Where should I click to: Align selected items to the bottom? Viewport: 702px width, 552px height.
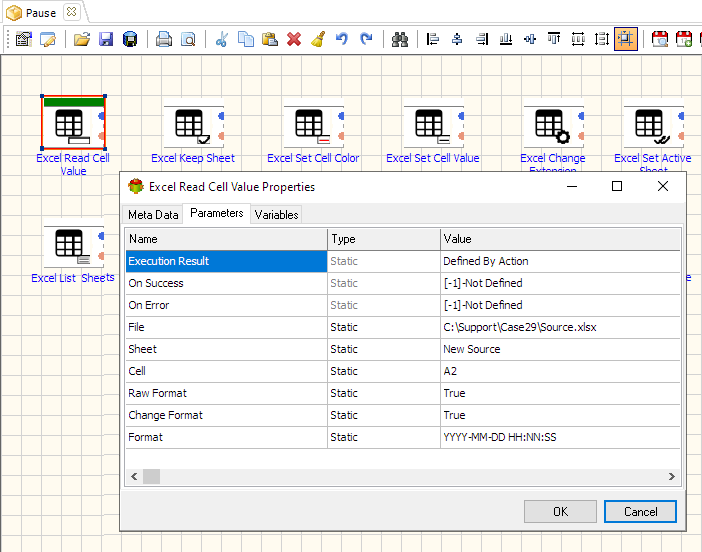pos(506,39)
